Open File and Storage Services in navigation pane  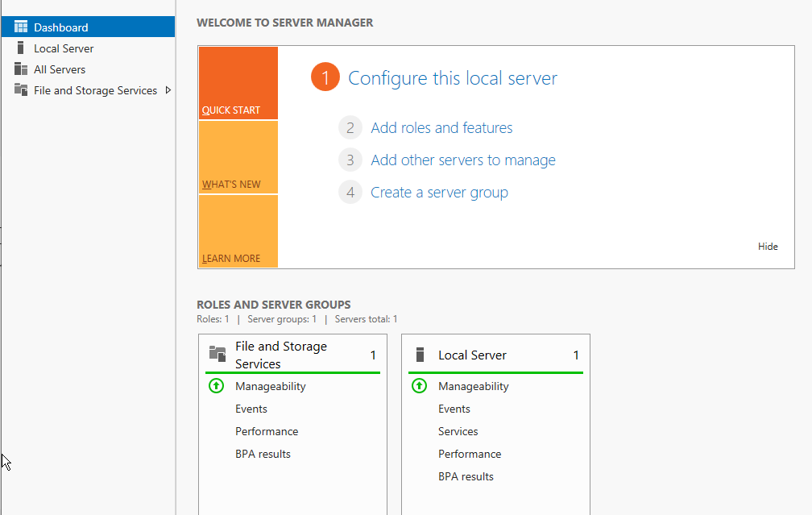tap(88, 90)
